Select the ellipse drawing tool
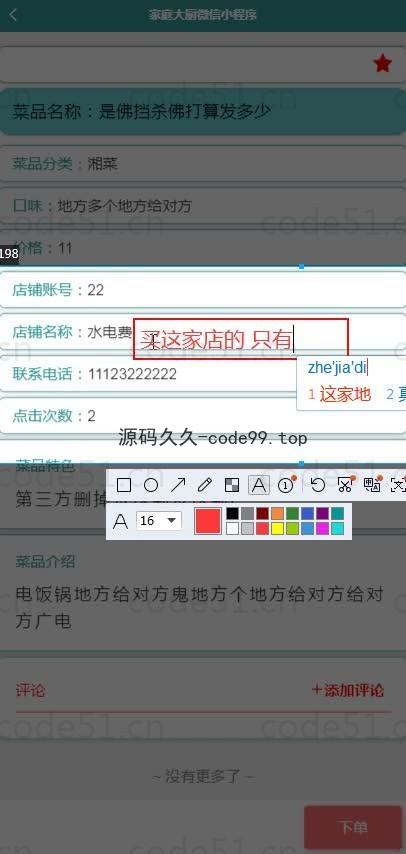 click(x=151, y=485)
